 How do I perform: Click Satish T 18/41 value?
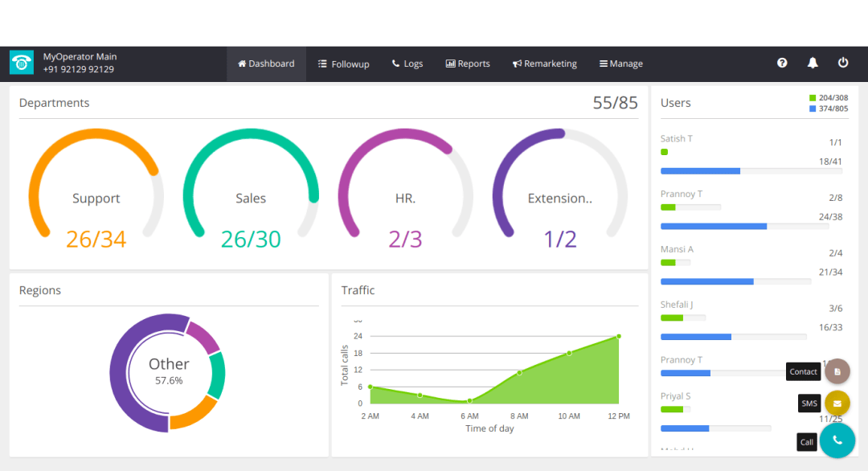(830, 162)
